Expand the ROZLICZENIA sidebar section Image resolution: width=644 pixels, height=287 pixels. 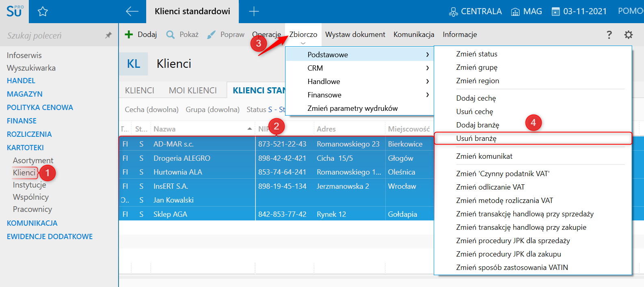point(29,134)
